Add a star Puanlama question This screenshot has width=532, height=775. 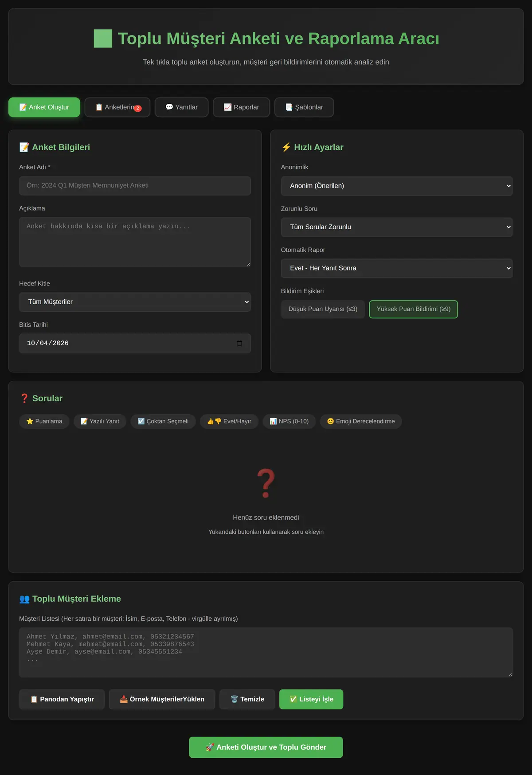point(44,421)
